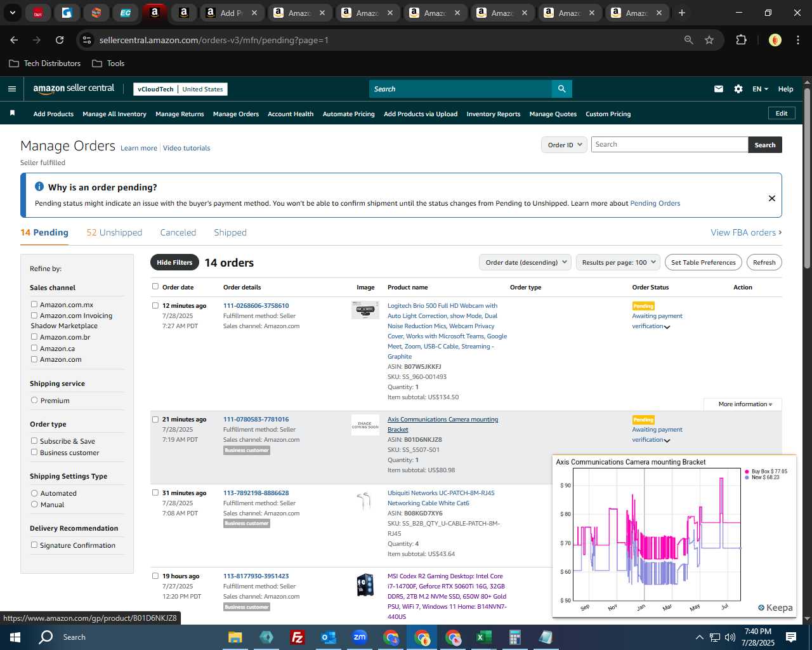Toggle the Subscribe & Save checkbox

(34, 441)
